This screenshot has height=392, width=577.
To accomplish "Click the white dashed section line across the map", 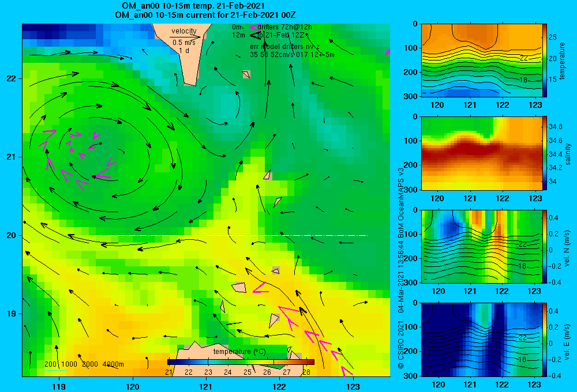I will 231,235.
